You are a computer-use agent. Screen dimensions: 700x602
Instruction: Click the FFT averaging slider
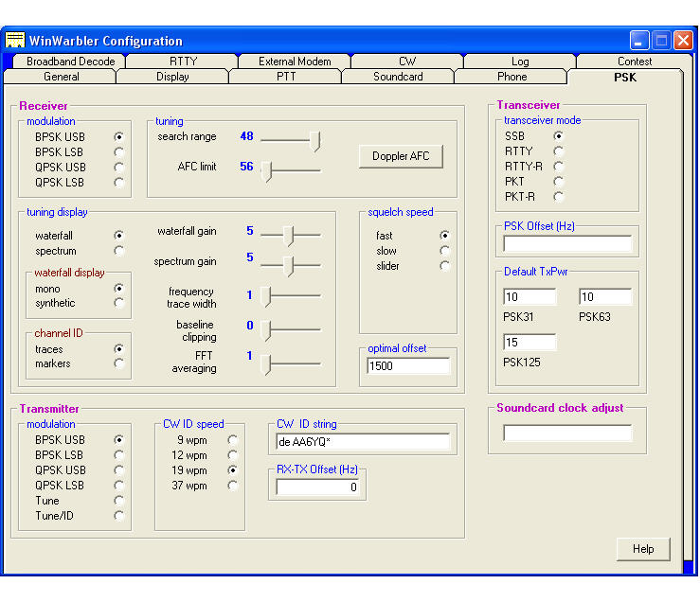(291, 364)
